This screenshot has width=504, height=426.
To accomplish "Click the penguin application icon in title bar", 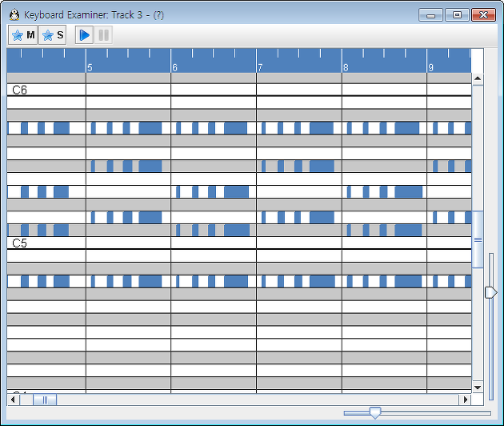I will pos(14,14).
